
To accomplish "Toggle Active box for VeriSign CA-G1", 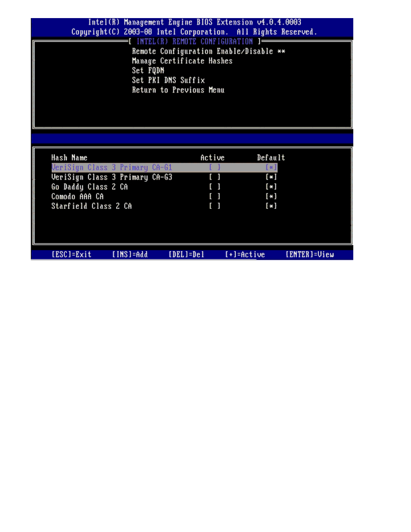I will click(x=215, y=168).
